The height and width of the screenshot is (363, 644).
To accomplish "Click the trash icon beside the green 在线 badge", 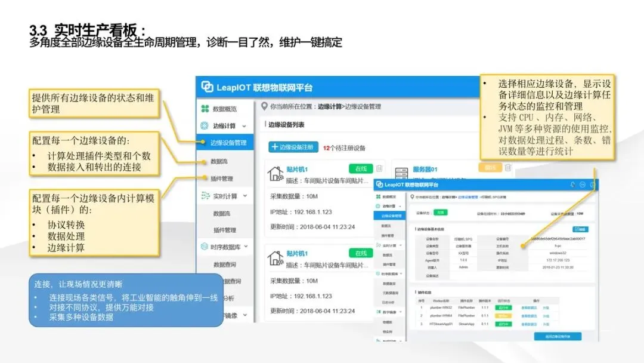I will pos(379,168).
